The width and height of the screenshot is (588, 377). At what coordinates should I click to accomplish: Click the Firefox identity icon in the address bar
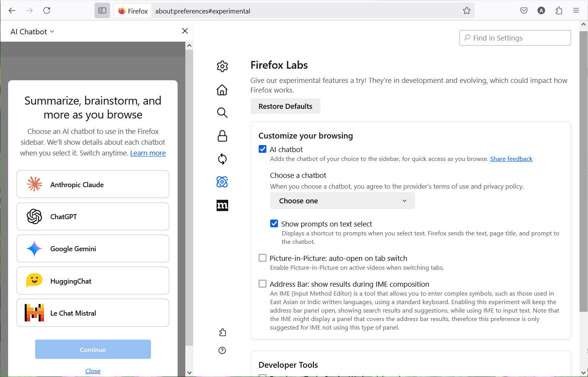click(x=133, y=11)
